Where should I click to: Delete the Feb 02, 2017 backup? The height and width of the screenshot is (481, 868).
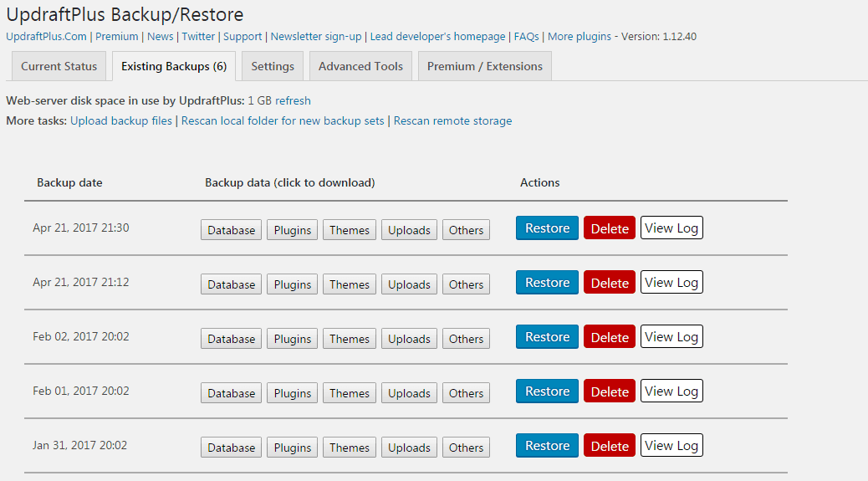coord(610,336)
